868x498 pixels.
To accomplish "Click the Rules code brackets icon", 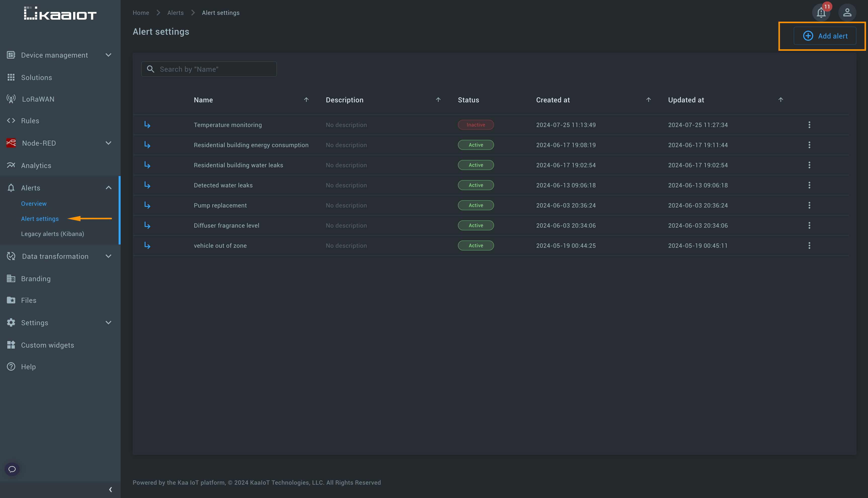I will (11, 121).
